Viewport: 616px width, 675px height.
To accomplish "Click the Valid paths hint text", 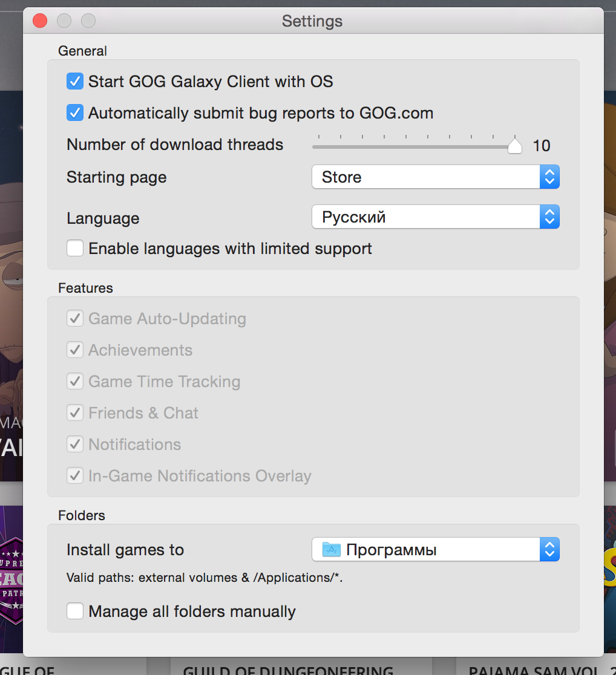I will tap(205, 578).
